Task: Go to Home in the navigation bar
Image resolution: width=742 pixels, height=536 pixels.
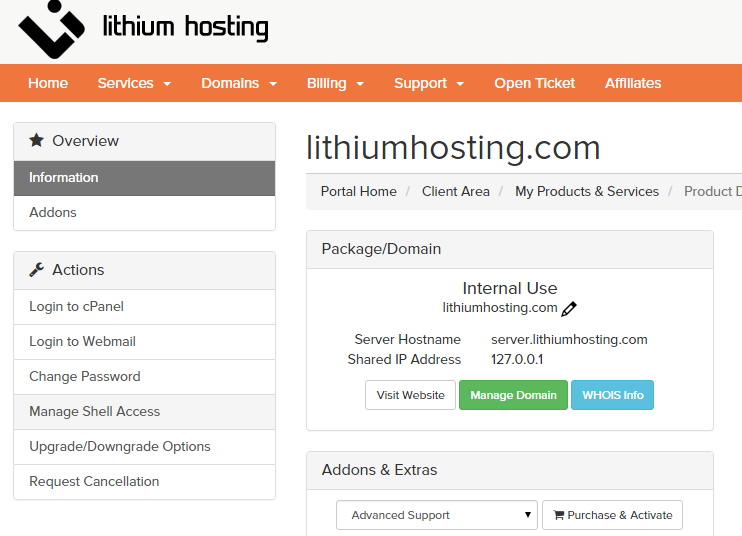Action: click(x=48, y=83)
